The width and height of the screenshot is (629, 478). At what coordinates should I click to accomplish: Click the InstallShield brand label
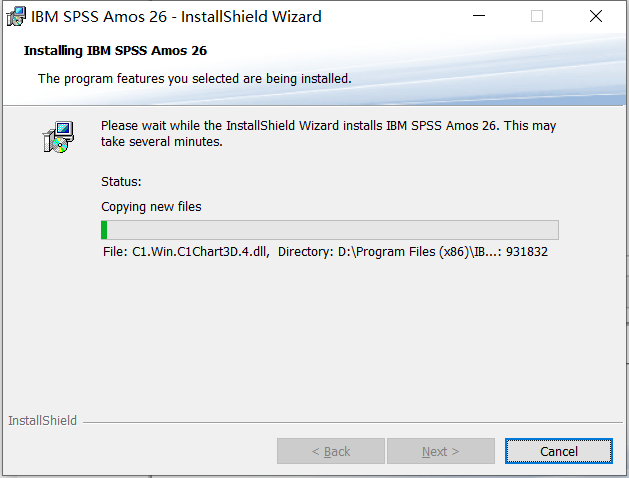[x=42, y=420]
